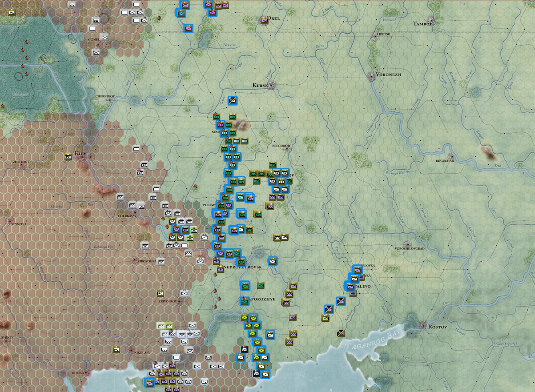Image resolution: width=535 pixels, height=392 pixels.
Task: Select the PC counter west of Nikolaev
Action: coord(116,349)
